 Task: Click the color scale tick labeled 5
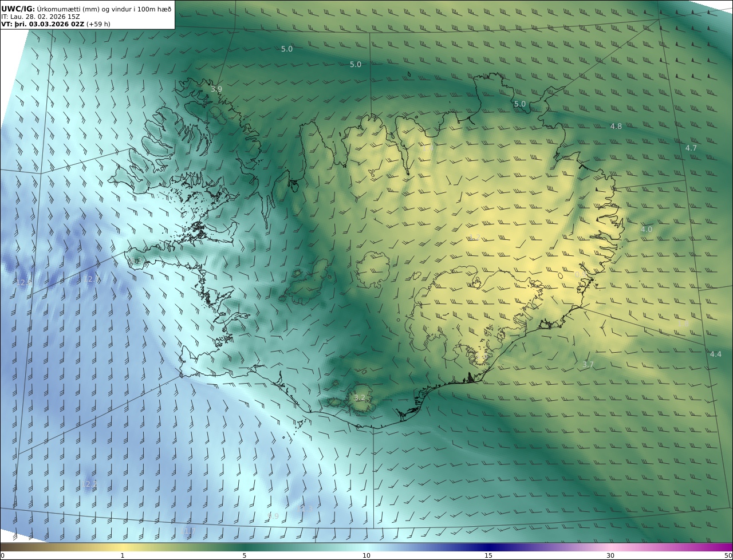pos(245,555)
